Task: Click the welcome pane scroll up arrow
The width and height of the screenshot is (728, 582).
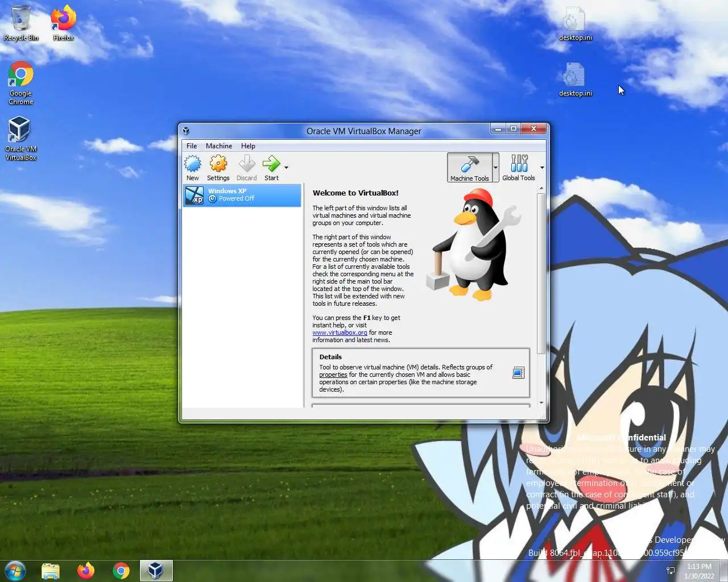Action: (x=541, y=188)
